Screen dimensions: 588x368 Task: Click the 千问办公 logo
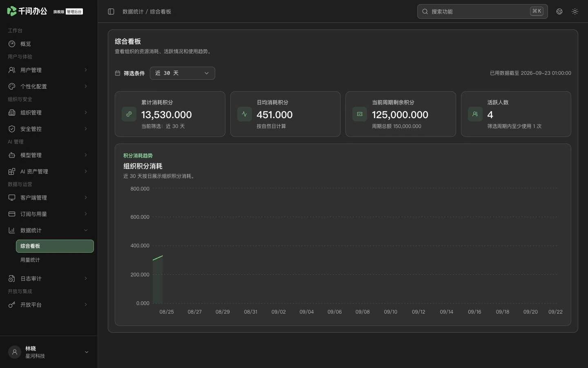(27, 11)
